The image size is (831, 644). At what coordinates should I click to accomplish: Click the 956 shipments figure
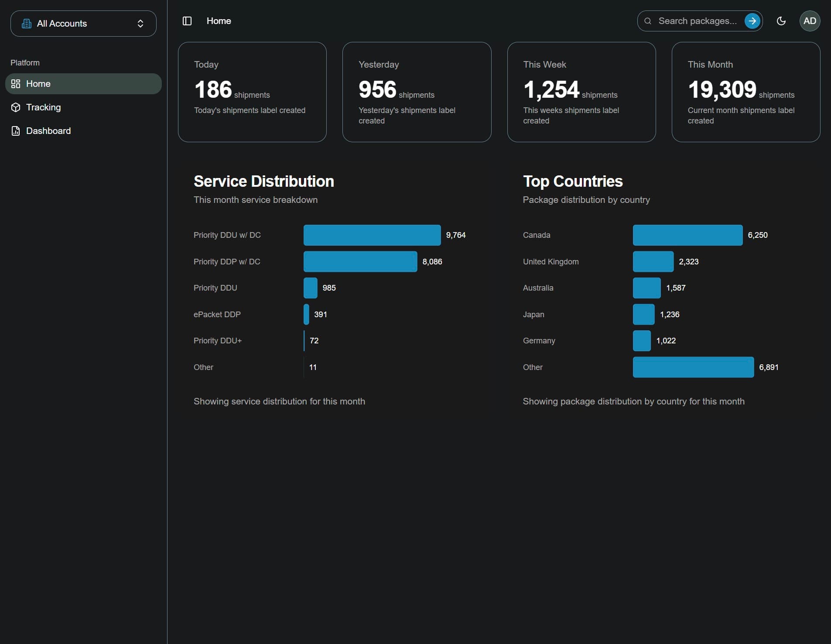coord(377,89)
